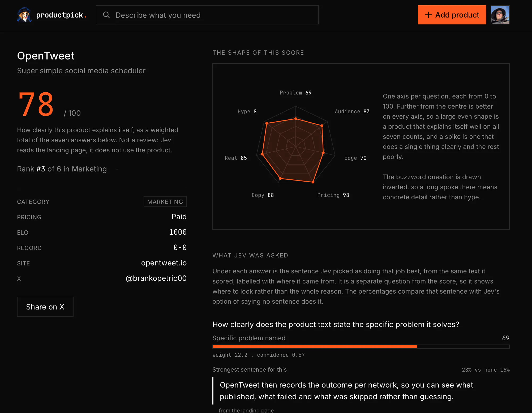Open the user profile avatar
532x413 pixels.
(500, 15)
